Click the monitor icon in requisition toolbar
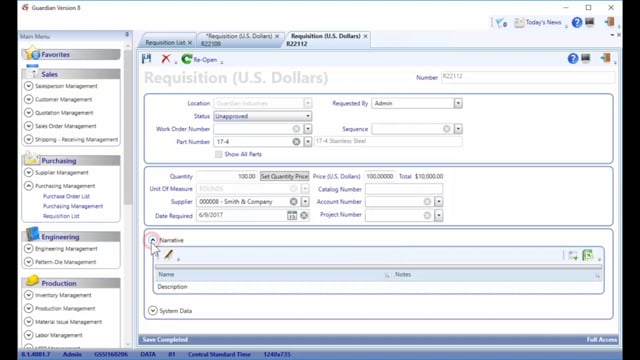640x360 pixels. coord(586,58)
